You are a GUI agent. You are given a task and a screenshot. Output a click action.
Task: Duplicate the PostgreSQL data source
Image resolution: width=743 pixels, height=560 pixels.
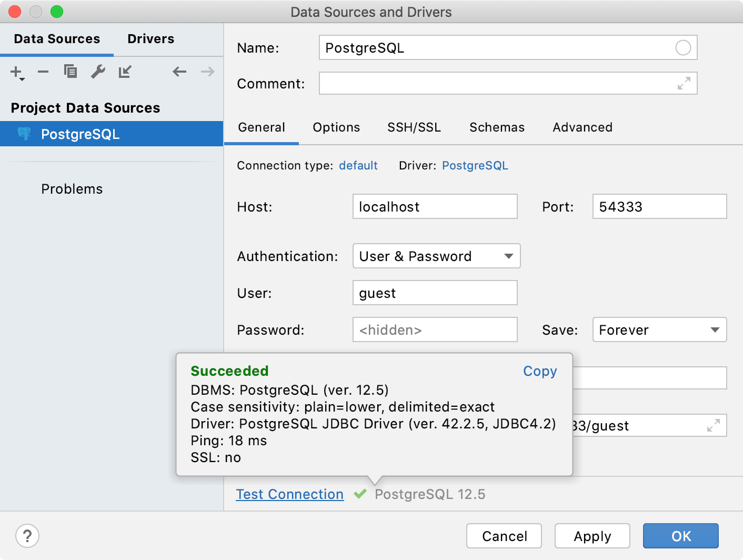tap(70, 72)
